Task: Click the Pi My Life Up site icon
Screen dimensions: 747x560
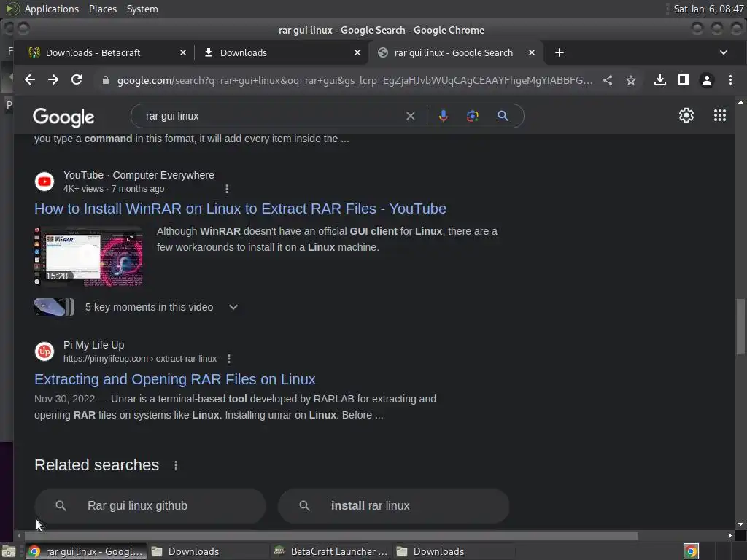Action: pos(44,351)
